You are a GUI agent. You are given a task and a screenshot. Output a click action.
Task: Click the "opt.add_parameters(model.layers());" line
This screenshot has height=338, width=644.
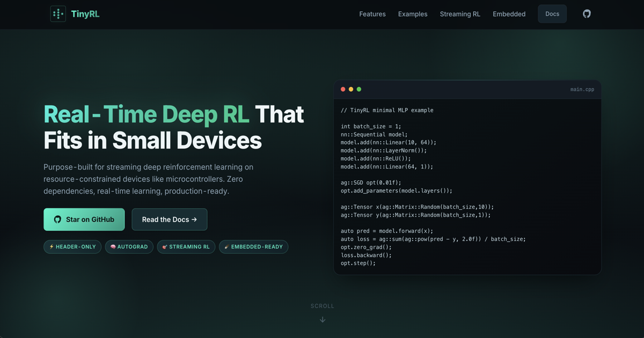click(397, 190)
